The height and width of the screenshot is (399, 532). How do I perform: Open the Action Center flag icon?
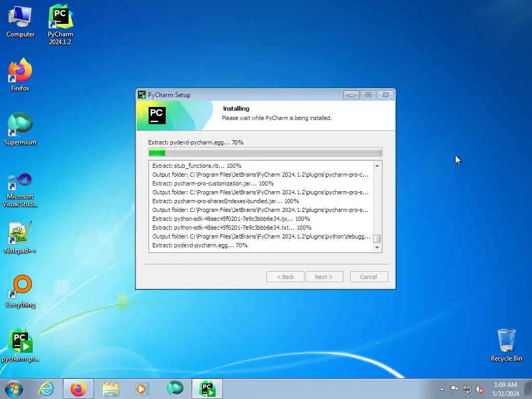(454, 389)
